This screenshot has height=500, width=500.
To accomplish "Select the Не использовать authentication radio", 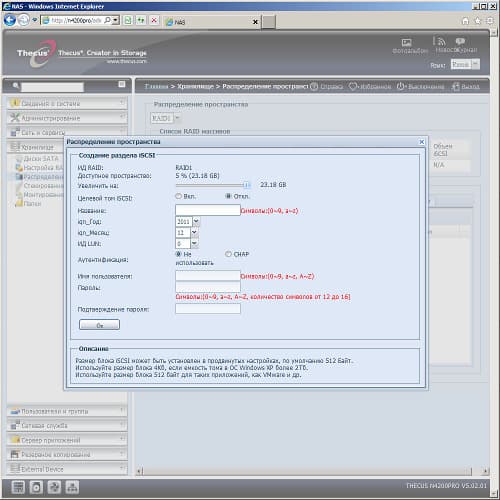I will tap(178, 254).
